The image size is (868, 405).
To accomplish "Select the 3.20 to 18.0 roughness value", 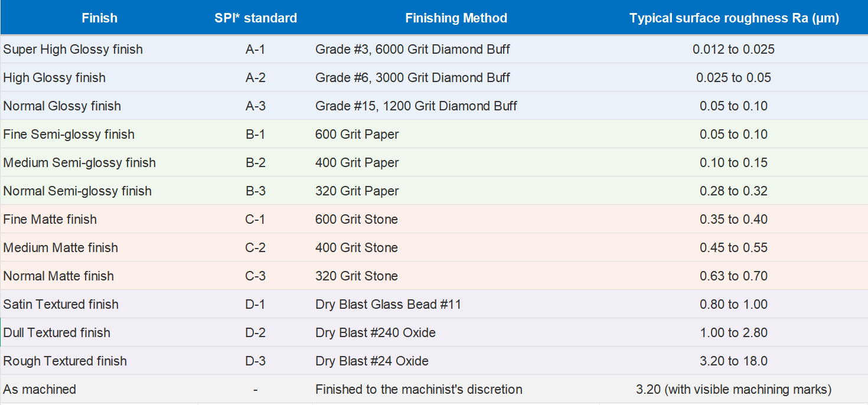I will pos(734,361).
